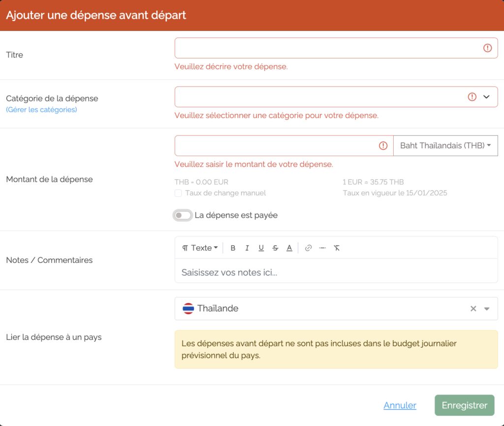This screenshot has width=504, height=426.
Task: Apply bold formatting in notes editor
Action: (233, 248)
